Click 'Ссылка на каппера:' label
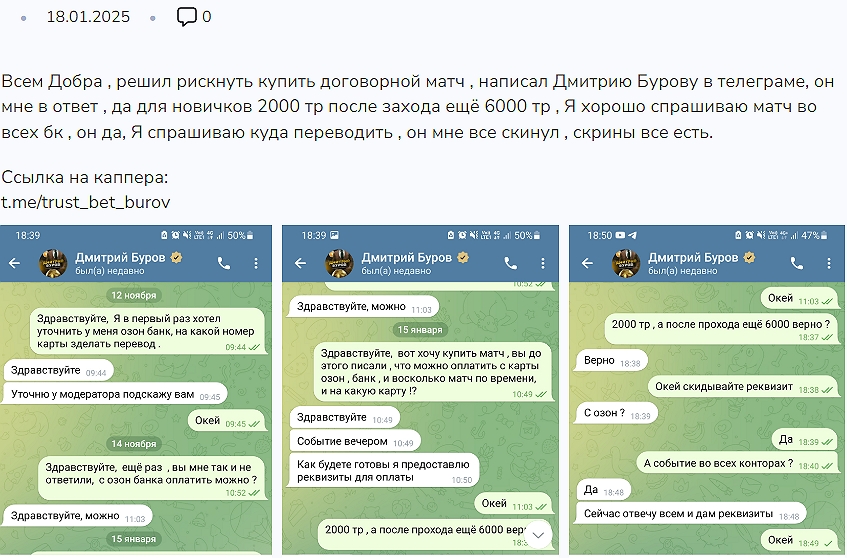This screenshot has height=558, width=847. point(85,177)
